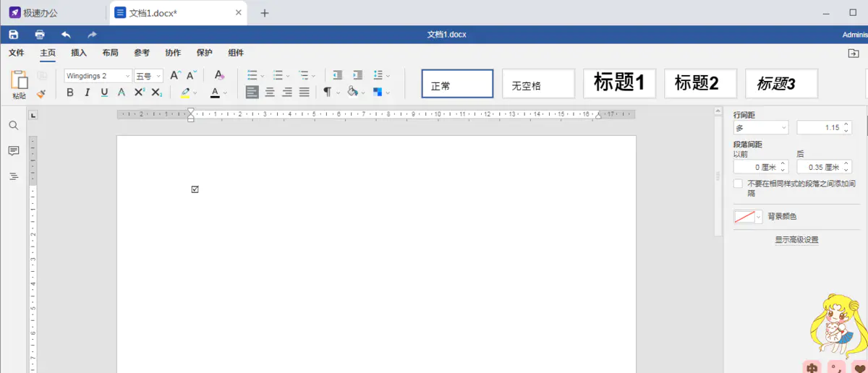Toggle italic formatting
Image resolution: width=868 pixels, height=373 pixels.
coord(87,93)
